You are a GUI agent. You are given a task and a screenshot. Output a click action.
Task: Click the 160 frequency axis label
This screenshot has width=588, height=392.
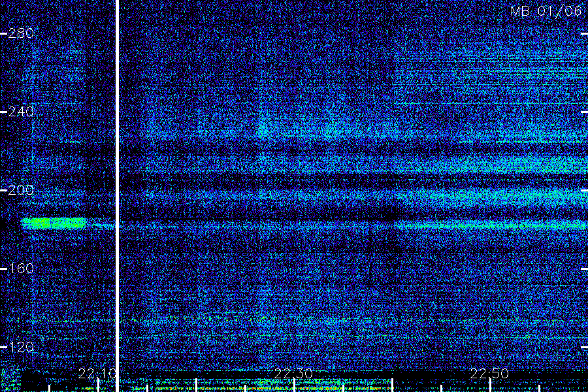coord(21,269)
